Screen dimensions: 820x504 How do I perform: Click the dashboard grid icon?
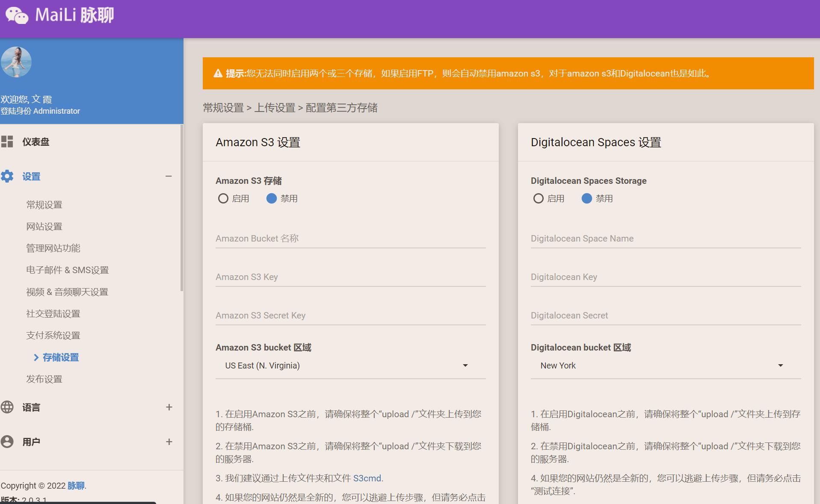pos(7,141)
